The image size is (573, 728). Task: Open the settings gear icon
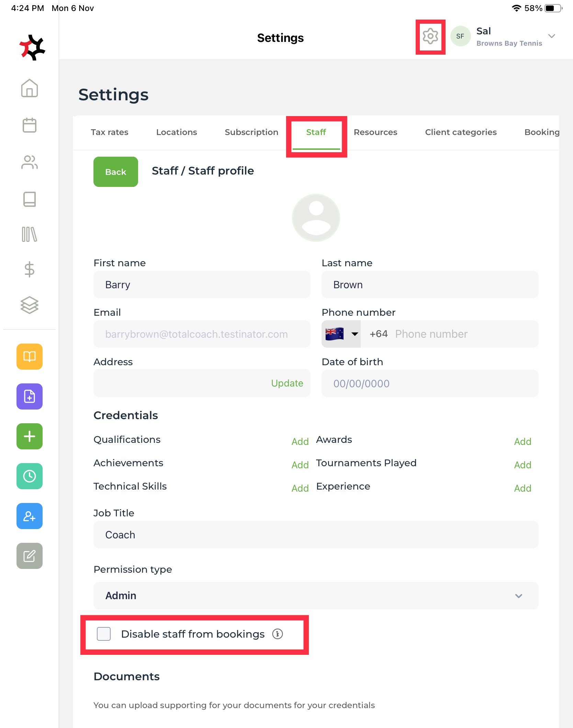(x=430, y=36)
